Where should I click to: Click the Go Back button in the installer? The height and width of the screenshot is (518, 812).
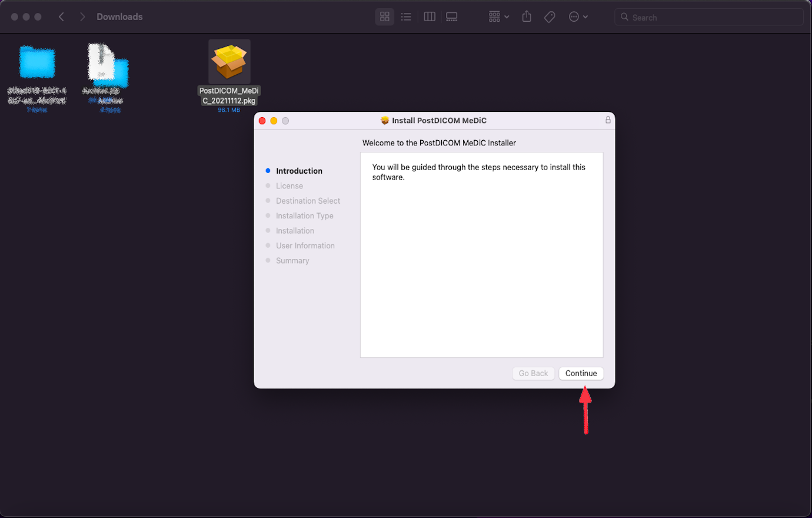(533, 373)
